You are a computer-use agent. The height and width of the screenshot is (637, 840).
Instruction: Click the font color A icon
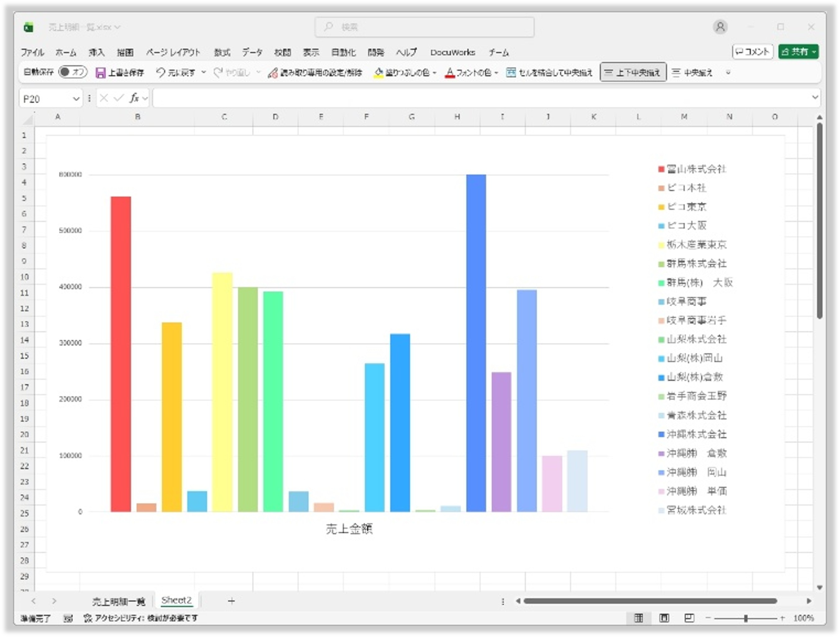coord(450,73)
